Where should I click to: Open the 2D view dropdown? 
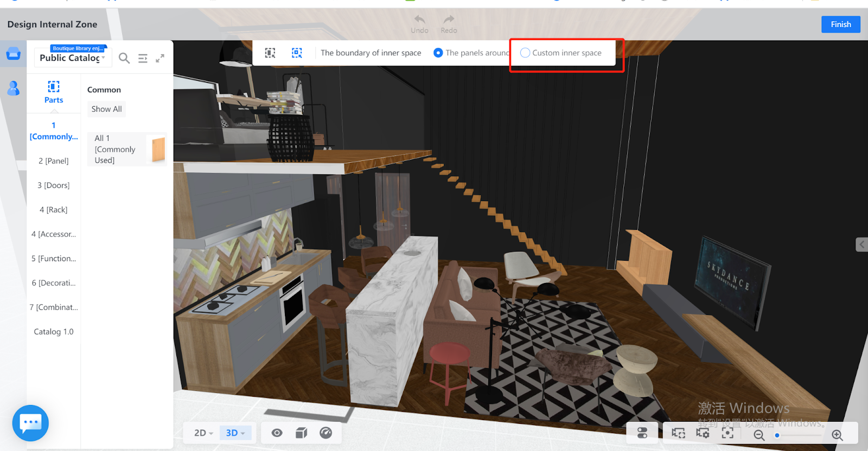203,433
